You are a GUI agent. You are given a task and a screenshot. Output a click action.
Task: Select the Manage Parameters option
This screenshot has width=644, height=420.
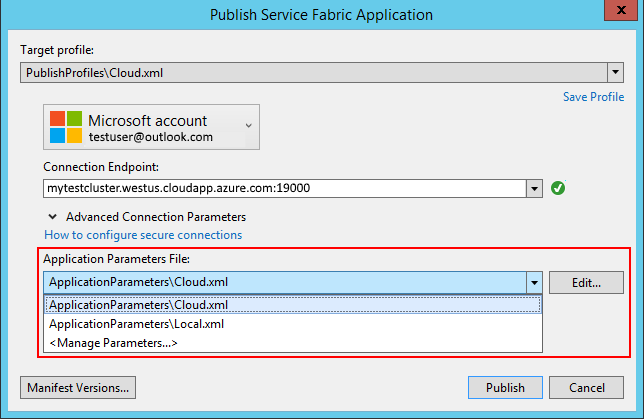pyautogui.click(x=293, y=343)
